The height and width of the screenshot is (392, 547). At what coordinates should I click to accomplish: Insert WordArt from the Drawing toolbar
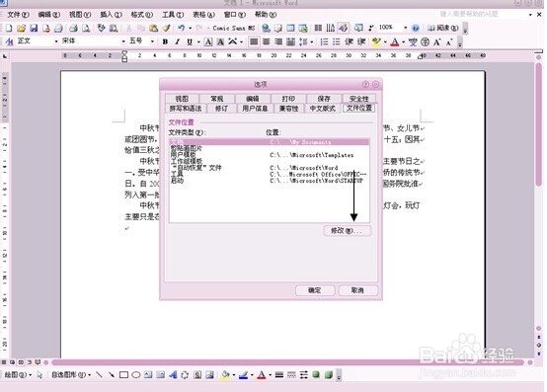(x=173, y=375)
